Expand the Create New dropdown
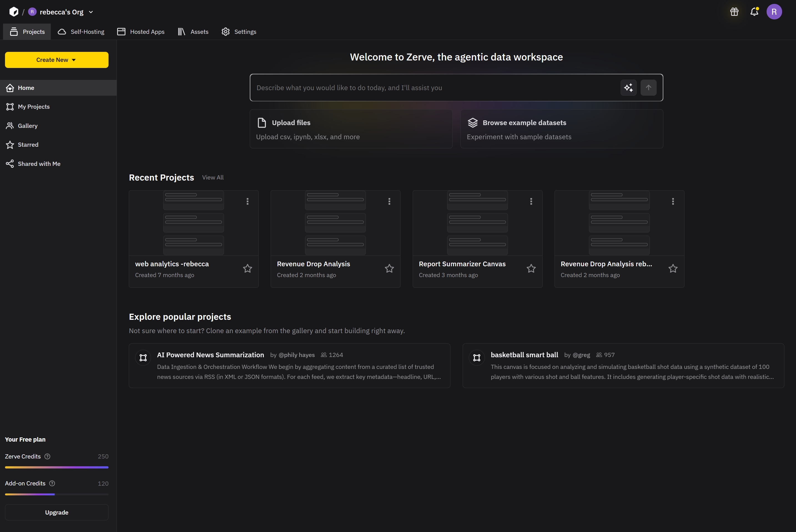 56,60
